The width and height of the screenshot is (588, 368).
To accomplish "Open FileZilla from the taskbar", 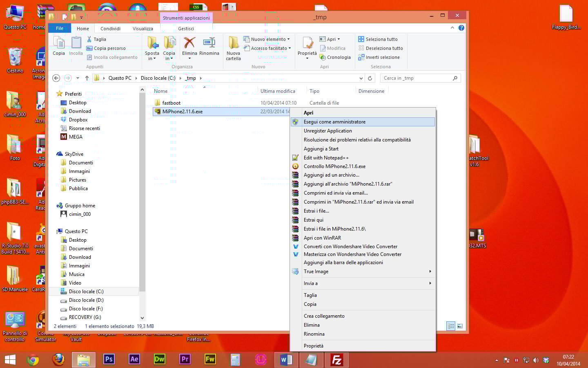I will [x=337, y=360].
